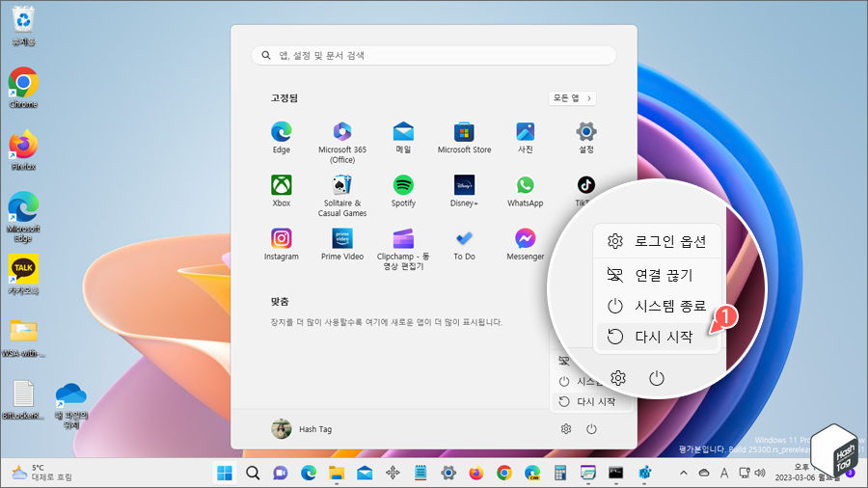Open Edge Canary on the taskbar
The width and height of the screenshot is (868, 488).
[532, 474]
